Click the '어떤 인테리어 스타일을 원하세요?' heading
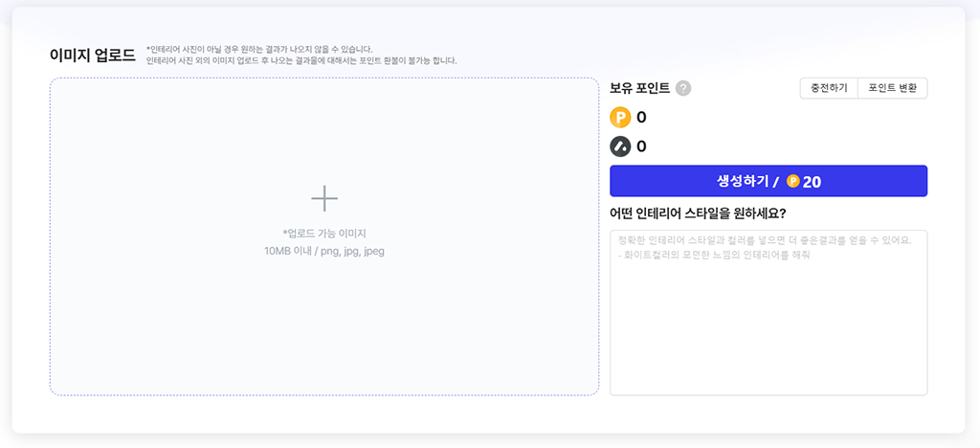This screenshot has height=448, width=980. [698, 213]
